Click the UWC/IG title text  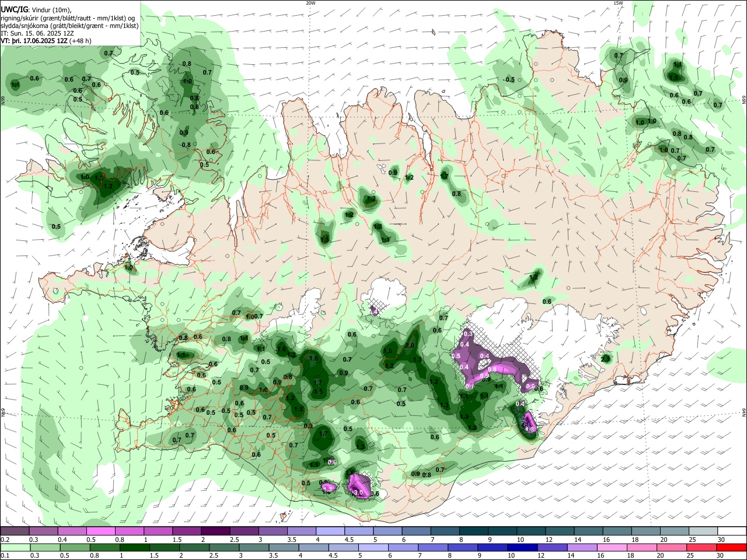(15, 9)
